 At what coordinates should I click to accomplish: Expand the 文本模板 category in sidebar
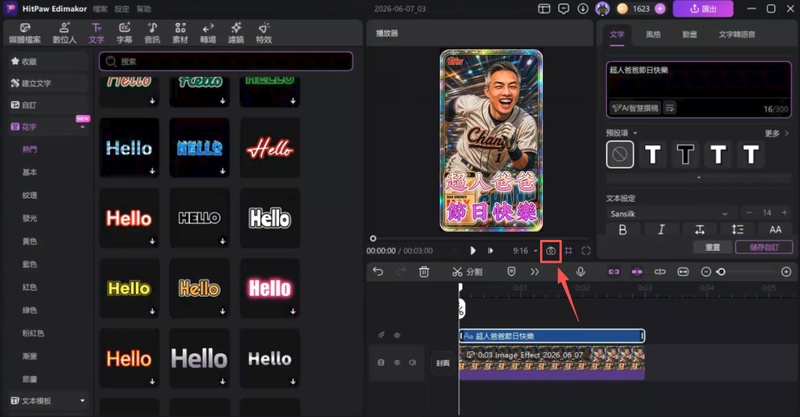pos(82,401)
